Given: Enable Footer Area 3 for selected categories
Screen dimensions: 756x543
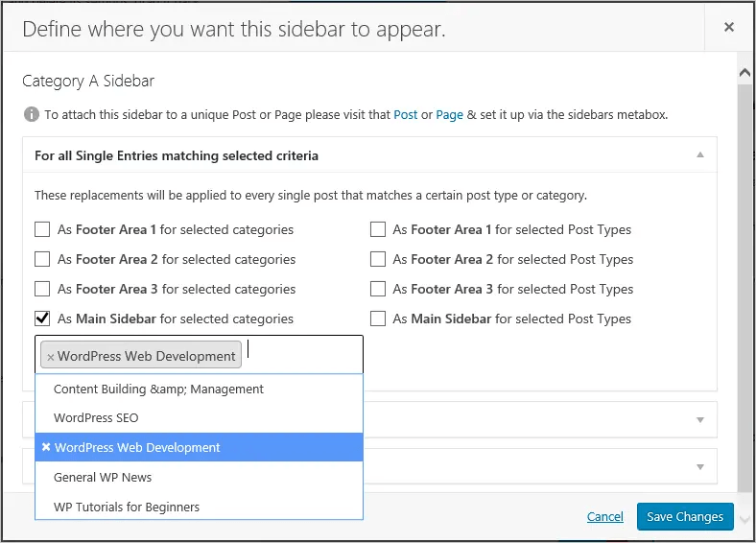Looking at the screenshot, I should point(42,289).
